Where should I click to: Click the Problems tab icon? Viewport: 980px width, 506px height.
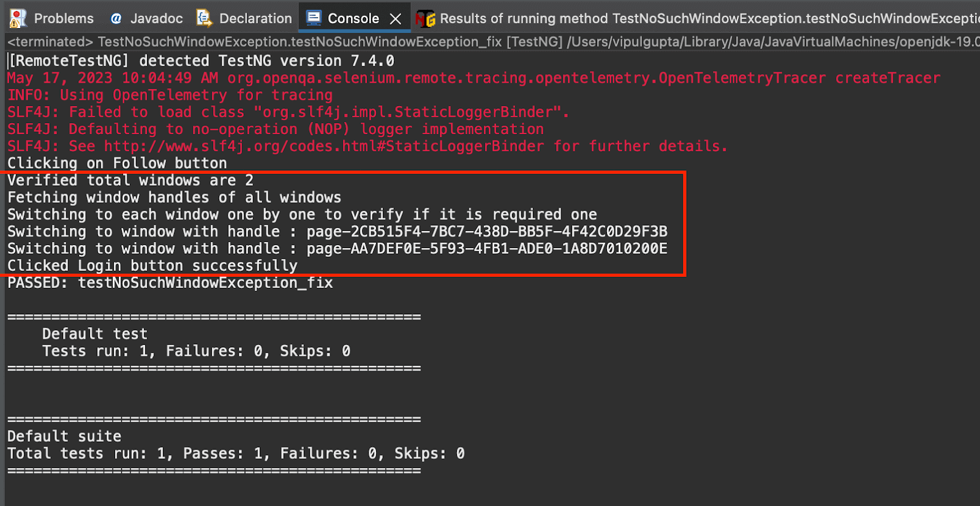18,18
